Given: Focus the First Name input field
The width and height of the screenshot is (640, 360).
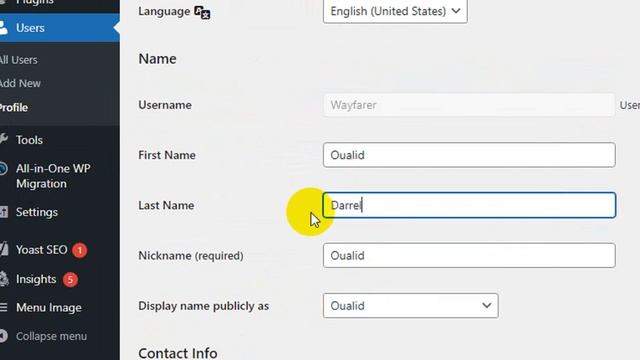Looking at the screenshot, I should click(469, 155).
